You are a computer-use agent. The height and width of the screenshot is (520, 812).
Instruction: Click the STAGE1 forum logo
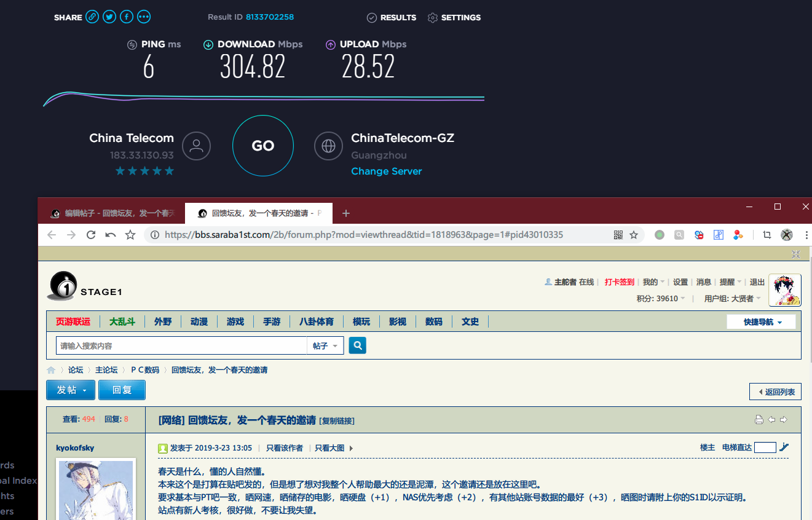[85, 286]
